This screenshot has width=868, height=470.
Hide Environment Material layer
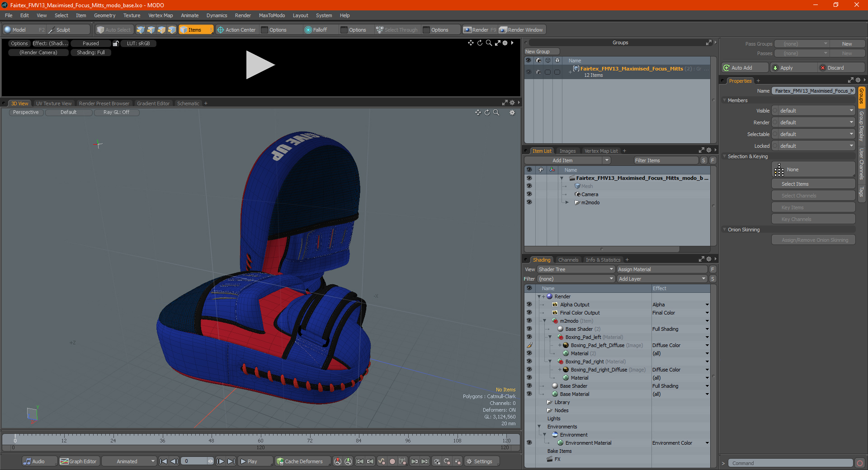pyautogui.click(x=529, y=443)
